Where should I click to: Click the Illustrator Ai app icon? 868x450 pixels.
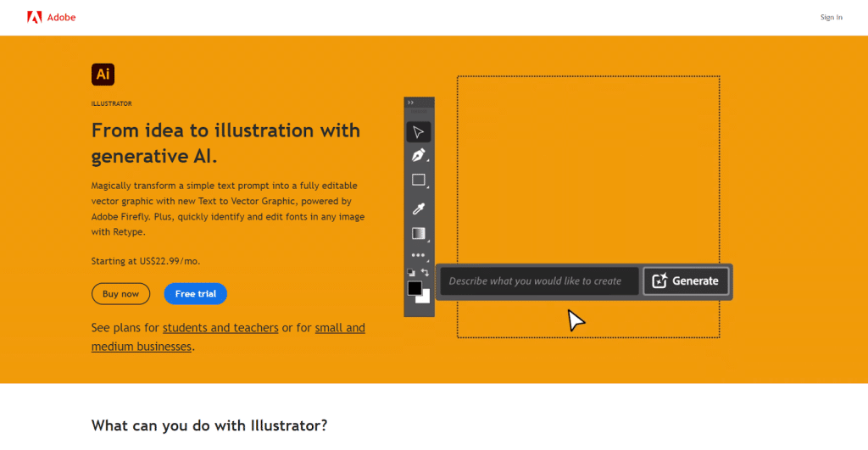[x=103, y=75]
